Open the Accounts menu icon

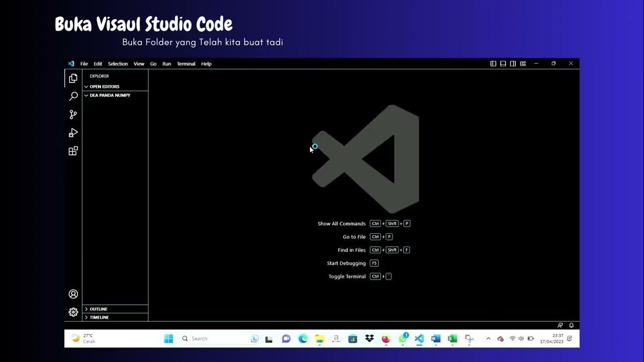tap(73, 294)
